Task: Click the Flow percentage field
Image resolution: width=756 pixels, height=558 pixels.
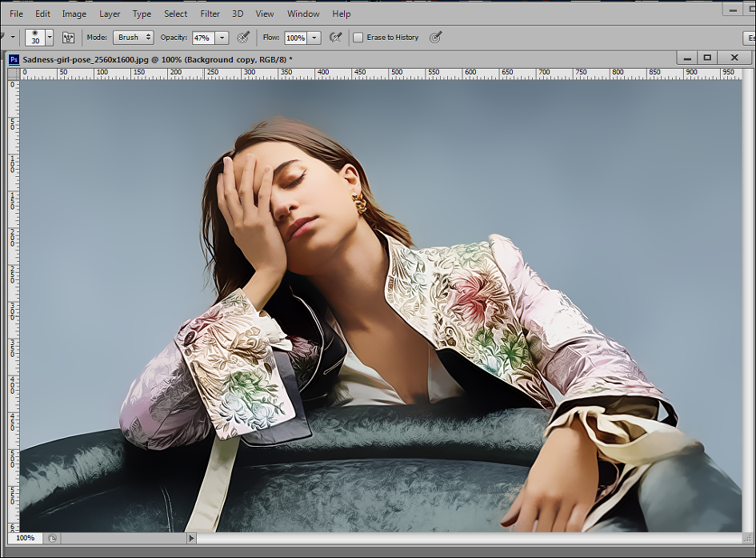Action: coord(295,38)
